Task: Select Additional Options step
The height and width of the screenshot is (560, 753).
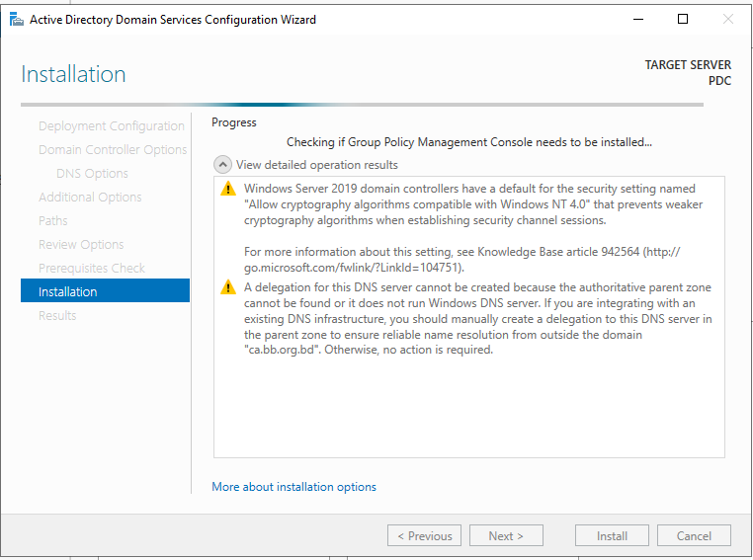Action: click(x=90, y=198)
